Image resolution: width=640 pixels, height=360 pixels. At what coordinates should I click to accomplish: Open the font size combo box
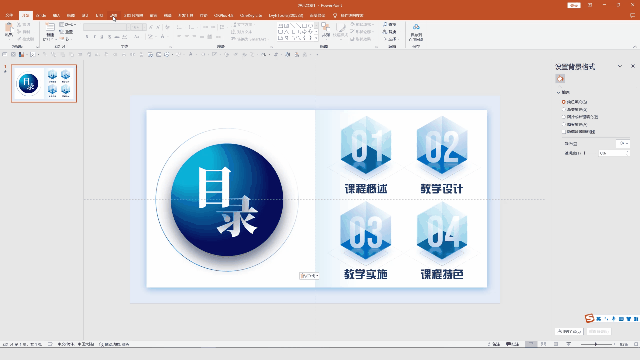click(138, 27)
